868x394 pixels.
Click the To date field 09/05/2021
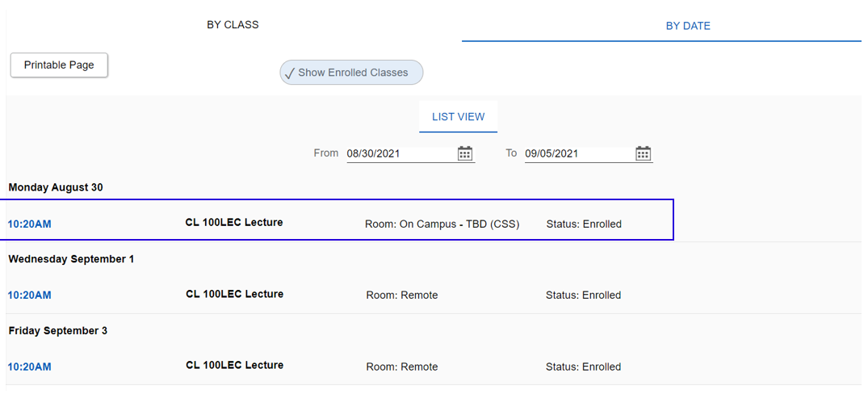[577, 153]
